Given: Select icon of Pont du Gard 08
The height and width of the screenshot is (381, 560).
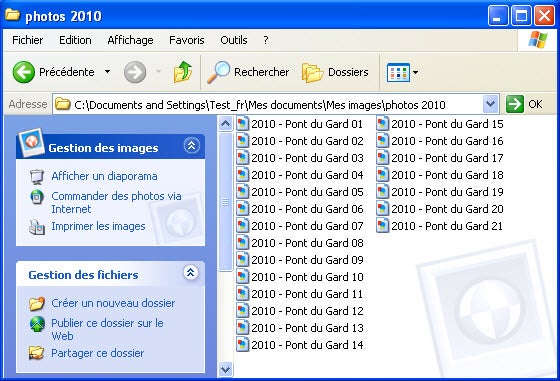Looking at the screenshot, I should click(x=242, y=243).
